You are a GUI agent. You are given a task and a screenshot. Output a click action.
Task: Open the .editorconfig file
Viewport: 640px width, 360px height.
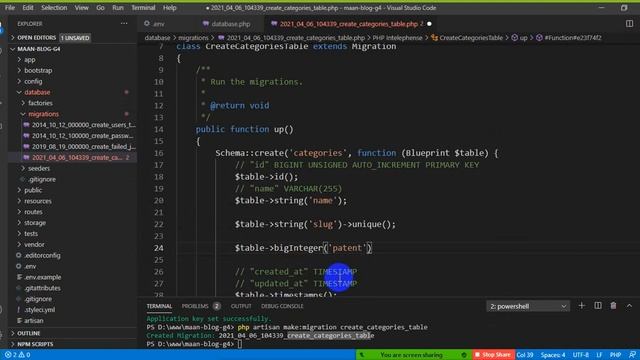(42, 256)
